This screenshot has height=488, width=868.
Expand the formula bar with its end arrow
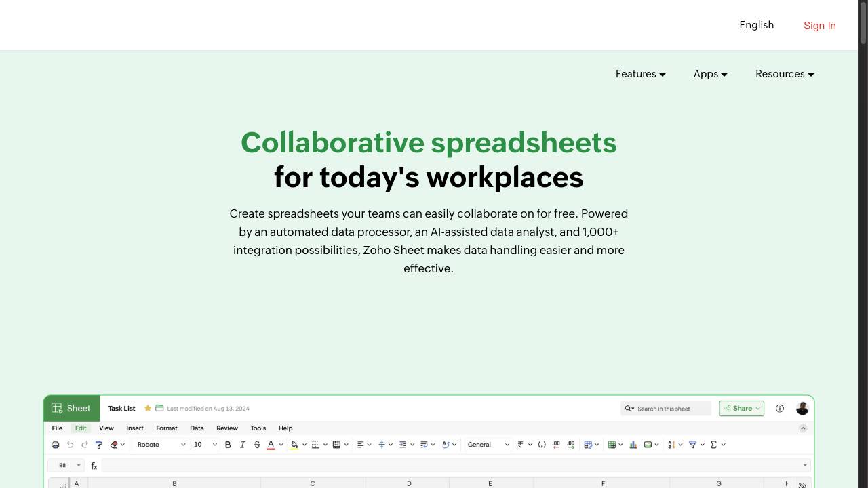(805, 466)
